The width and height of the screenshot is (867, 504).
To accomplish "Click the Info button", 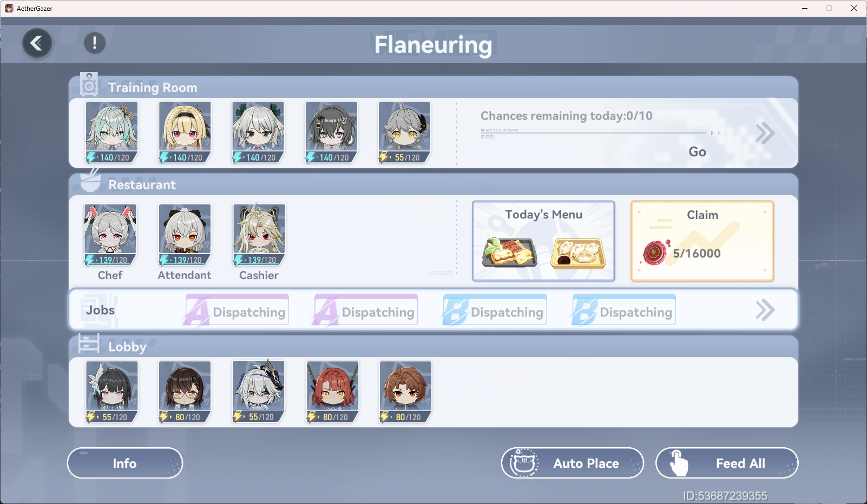I will [125, 463].
